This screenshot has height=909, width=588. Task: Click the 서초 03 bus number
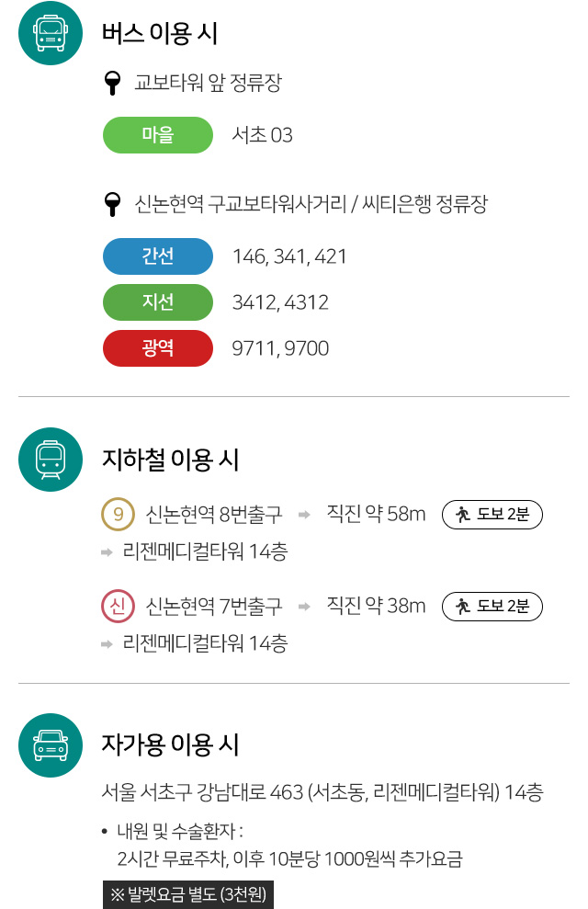[x=263, y=135]
